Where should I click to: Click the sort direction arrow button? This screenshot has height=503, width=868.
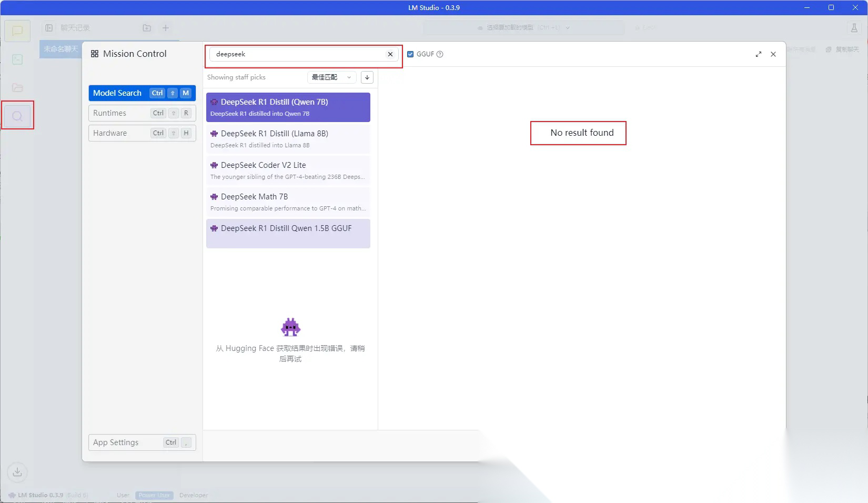(367, 77)
